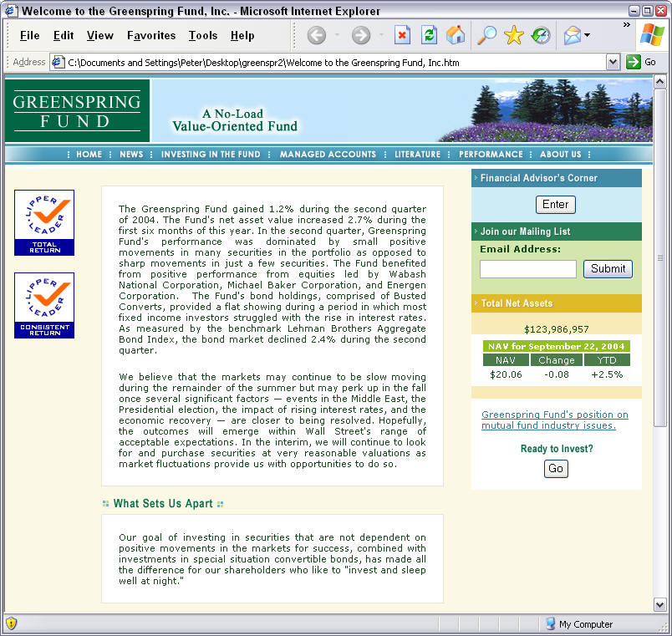Open the Back button history dropdown

(x=338, y=35)
